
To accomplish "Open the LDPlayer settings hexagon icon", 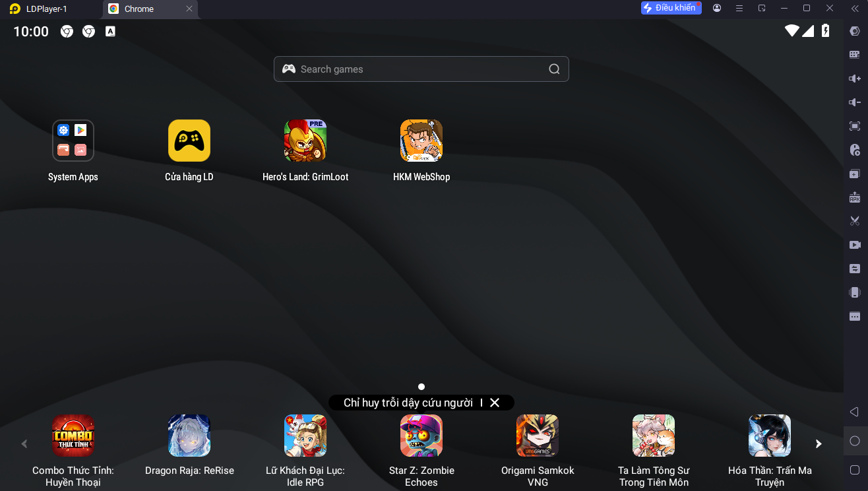I will tap(855, 31).
